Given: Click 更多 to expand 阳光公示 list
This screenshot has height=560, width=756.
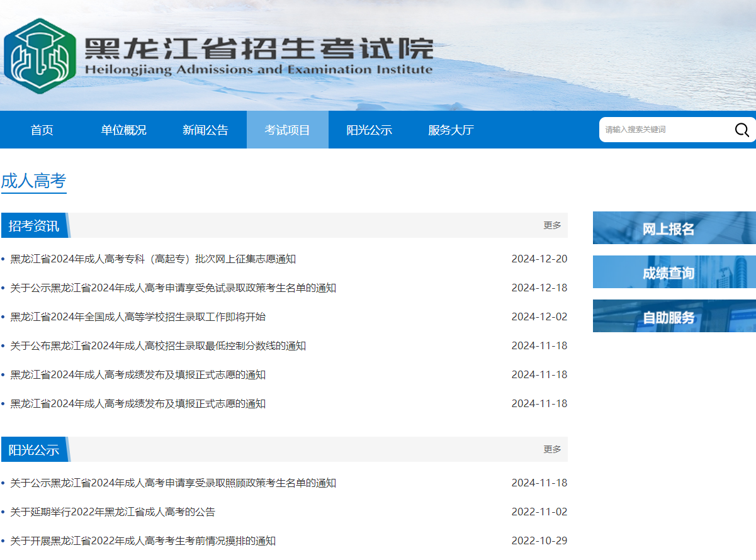Looking at the screenshot, I should click(x=551, y=449).
